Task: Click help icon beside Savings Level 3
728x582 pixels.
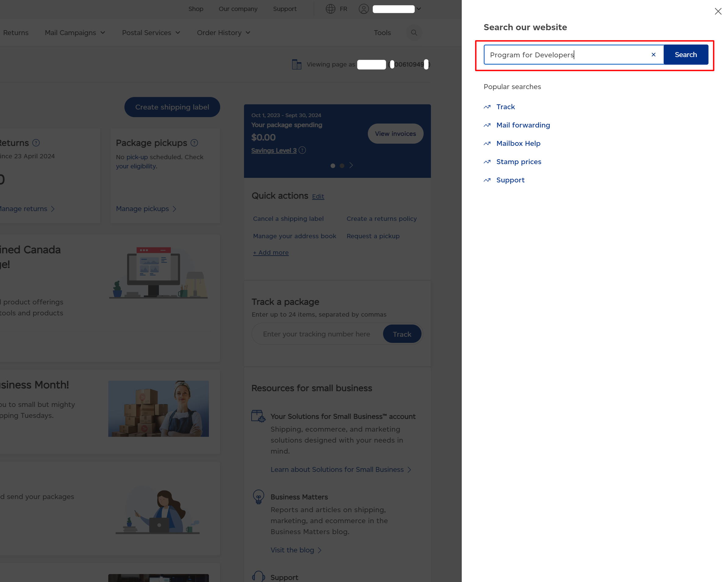Action: (302, 150)
